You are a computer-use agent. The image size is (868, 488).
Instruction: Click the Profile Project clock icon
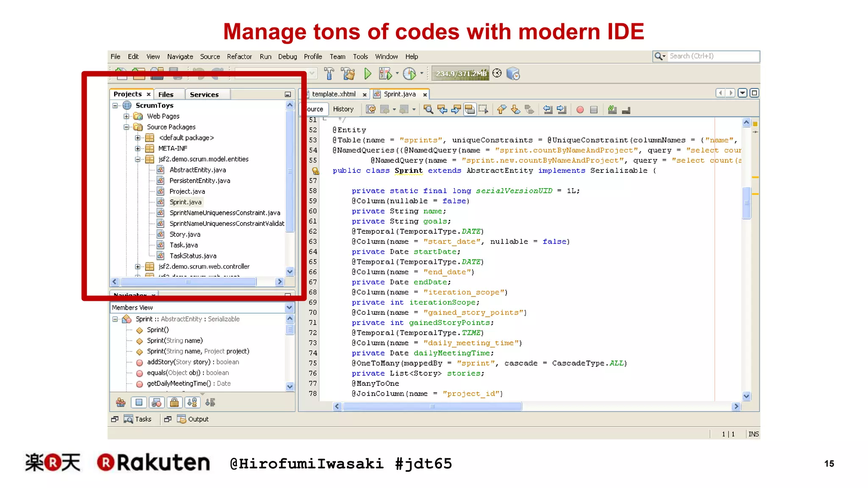[409, 74]
